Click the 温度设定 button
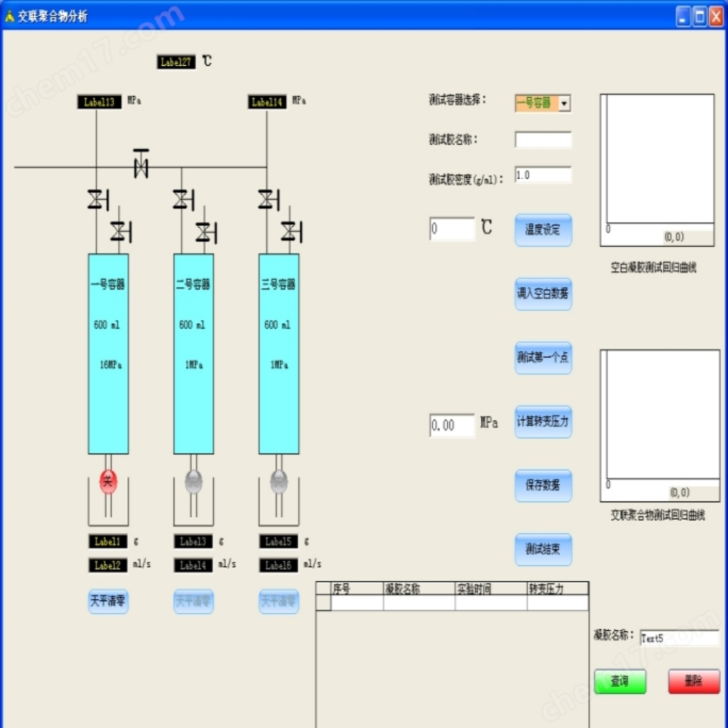 point(543,230)
